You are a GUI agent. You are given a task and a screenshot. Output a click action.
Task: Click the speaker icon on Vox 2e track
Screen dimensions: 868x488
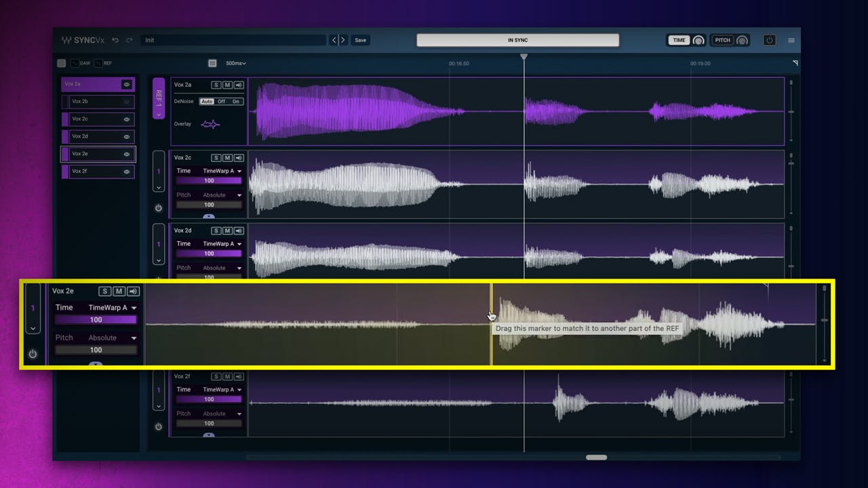134,291
